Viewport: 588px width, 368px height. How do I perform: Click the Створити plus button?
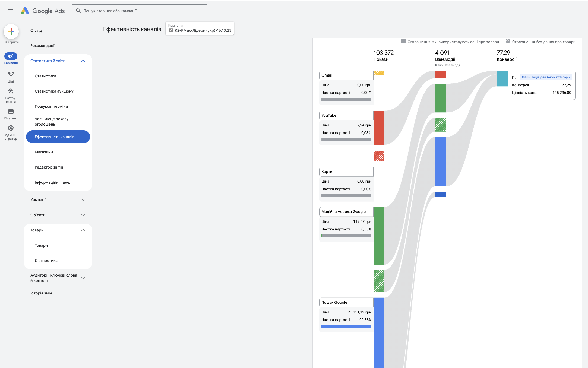point(11,31)
